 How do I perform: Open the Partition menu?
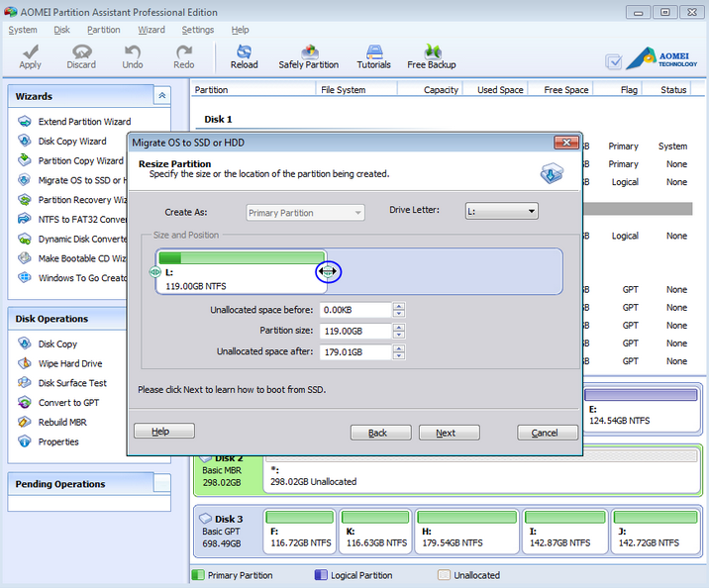coord(103,30)
